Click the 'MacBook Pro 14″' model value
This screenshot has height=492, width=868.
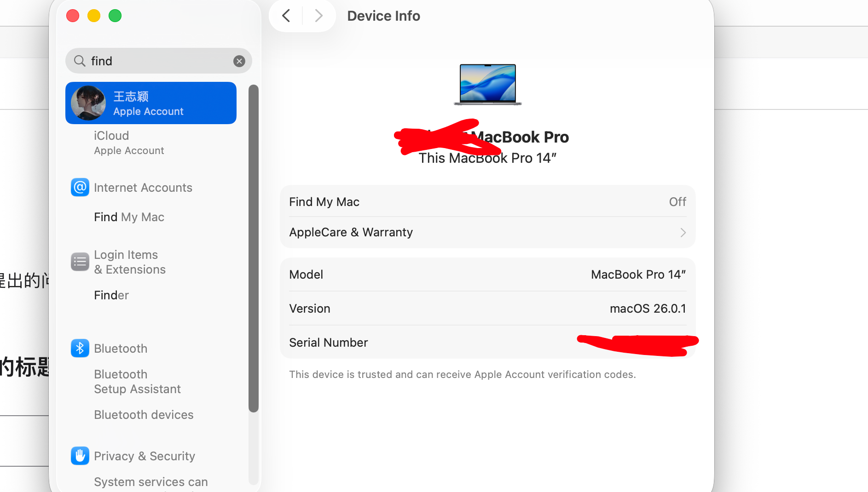[x=638, y=275]
